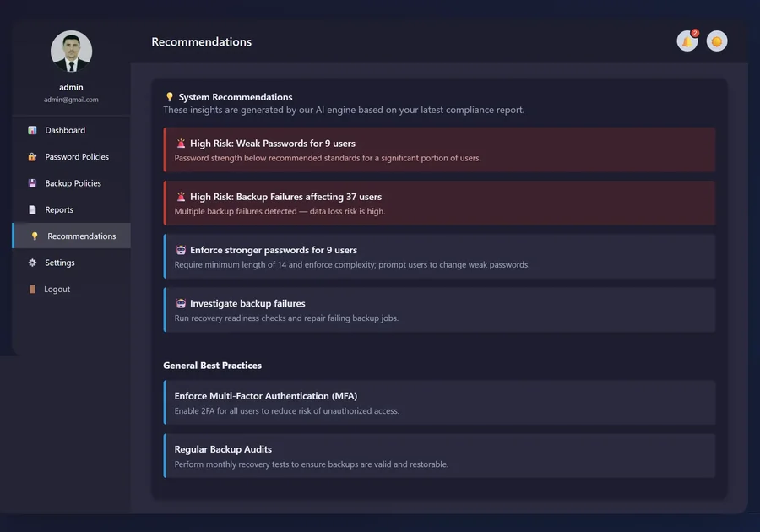The width and height of the screenshot is (760, 532).
Task: Navigate to Backup Policies
Action: point(71,183)
